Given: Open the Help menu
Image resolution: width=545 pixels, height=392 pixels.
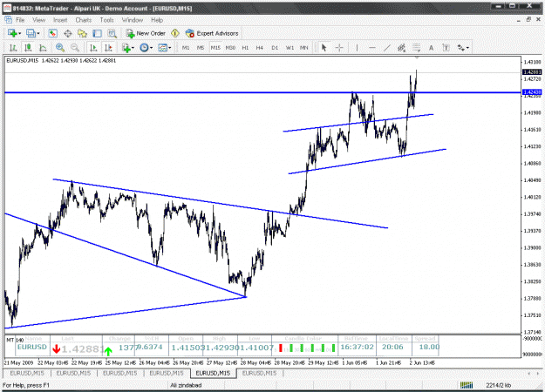Looking at the screenshot, I should click(157, 20).
